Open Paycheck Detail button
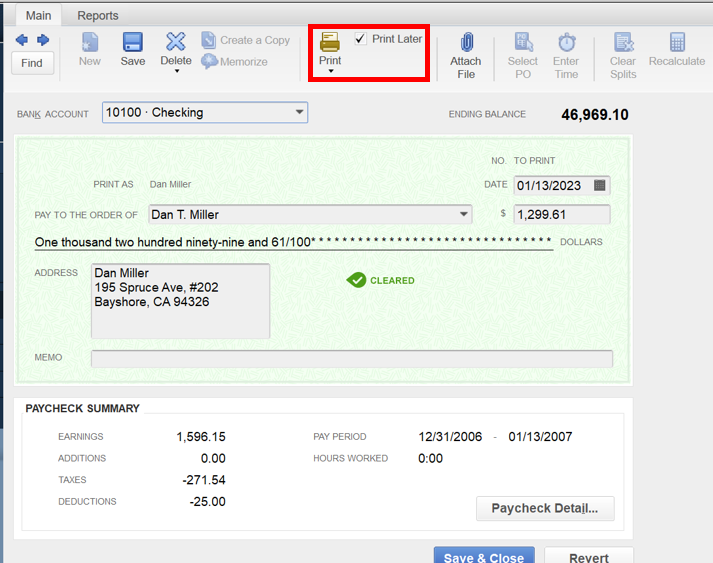This screenshot has height=563, width=713. pos(545,508)
